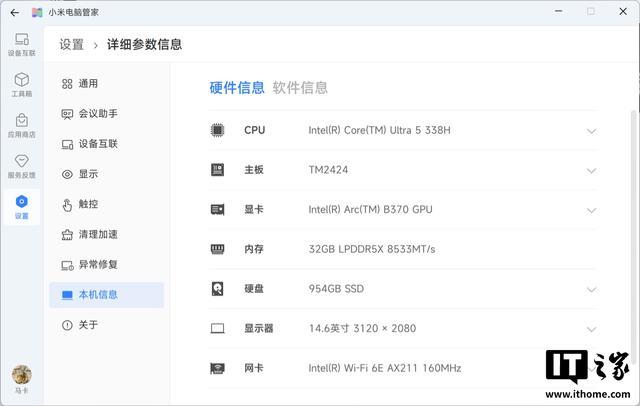This screenshot has width=640, height=406.
Task: Open the title bar hamburger menu
Action: [531, 12]
